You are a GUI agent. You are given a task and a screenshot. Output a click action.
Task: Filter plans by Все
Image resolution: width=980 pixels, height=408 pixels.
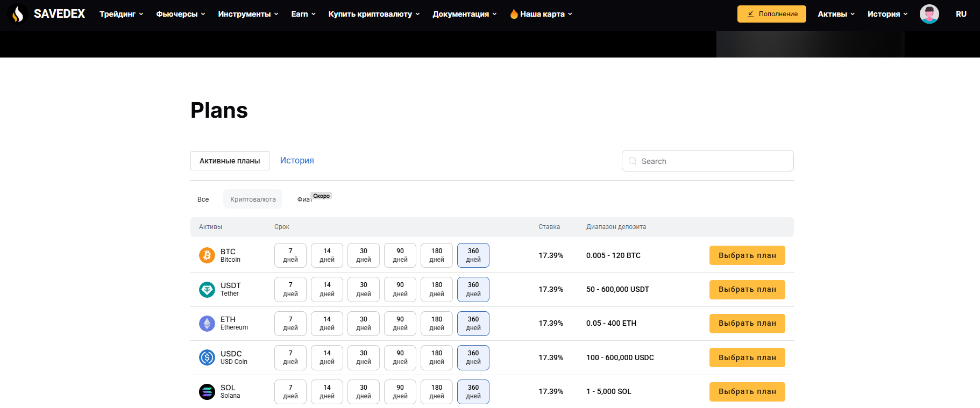(203, 199)
